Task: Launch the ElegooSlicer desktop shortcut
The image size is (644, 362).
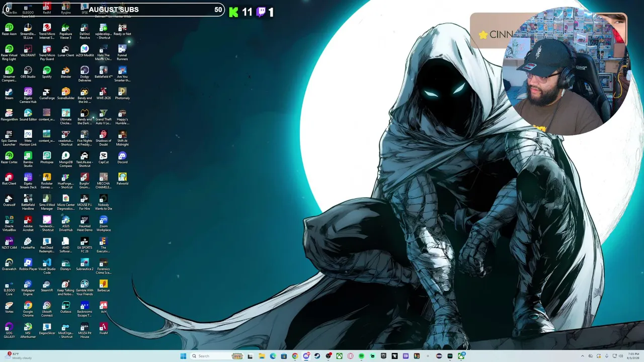Action: click(x=47, y=329)
